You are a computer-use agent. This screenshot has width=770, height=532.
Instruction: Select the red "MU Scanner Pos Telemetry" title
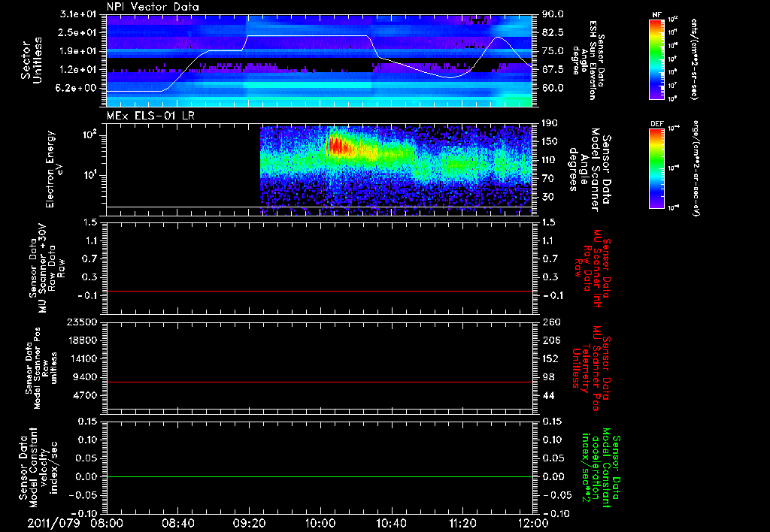[591, 368]
